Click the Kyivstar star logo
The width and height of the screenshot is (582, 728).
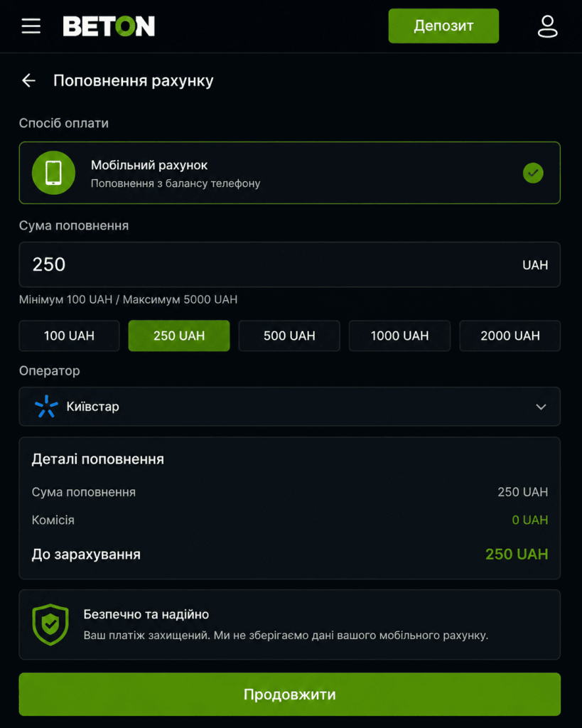[x=46, y=406]
